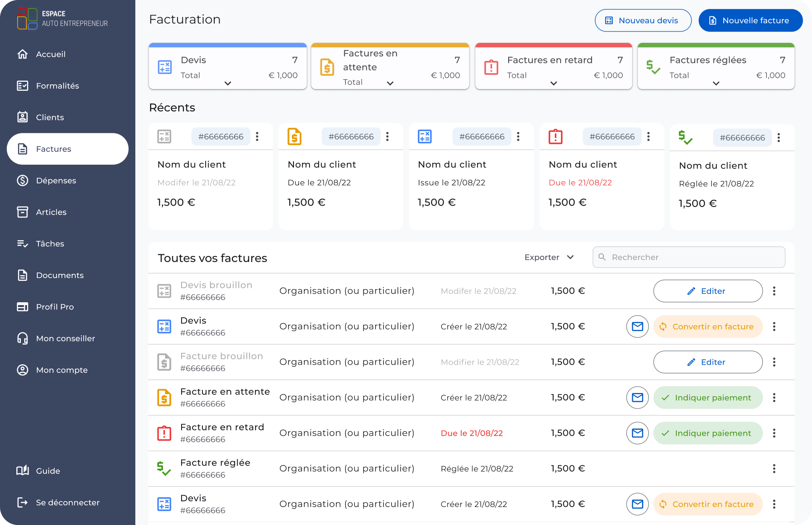Expand the Factures en retard card chevron

(x=554, y=83)
